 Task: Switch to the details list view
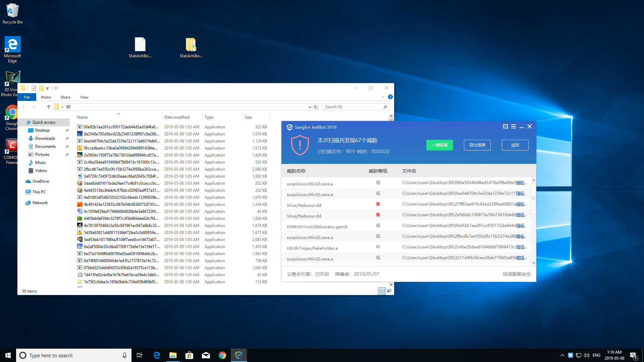382,291
